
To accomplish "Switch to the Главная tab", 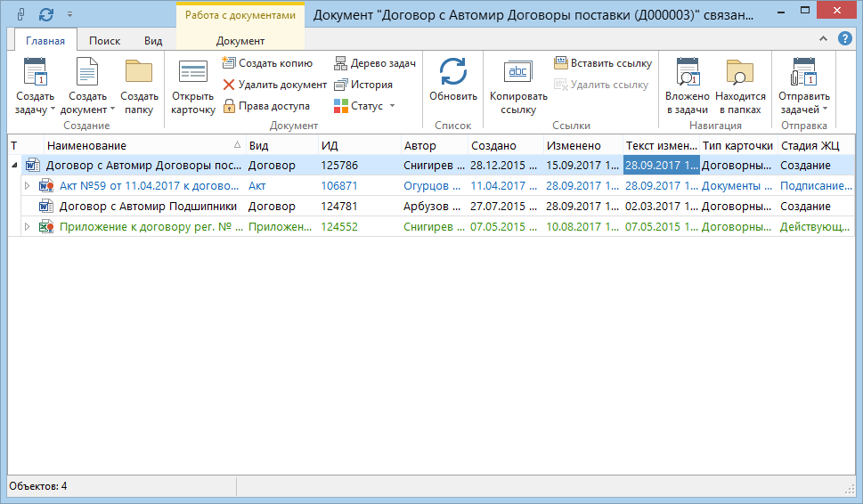I will click(45, 41).
